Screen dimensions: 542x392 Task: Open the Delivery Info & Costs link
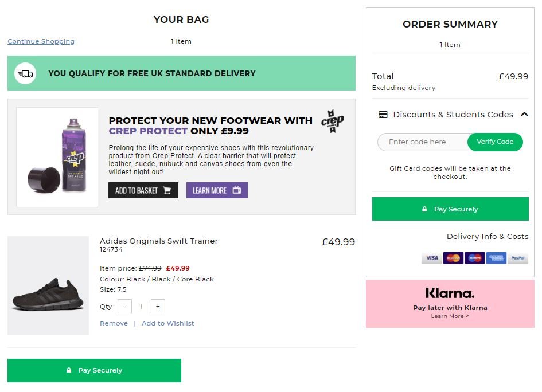(x=488, y=237)
